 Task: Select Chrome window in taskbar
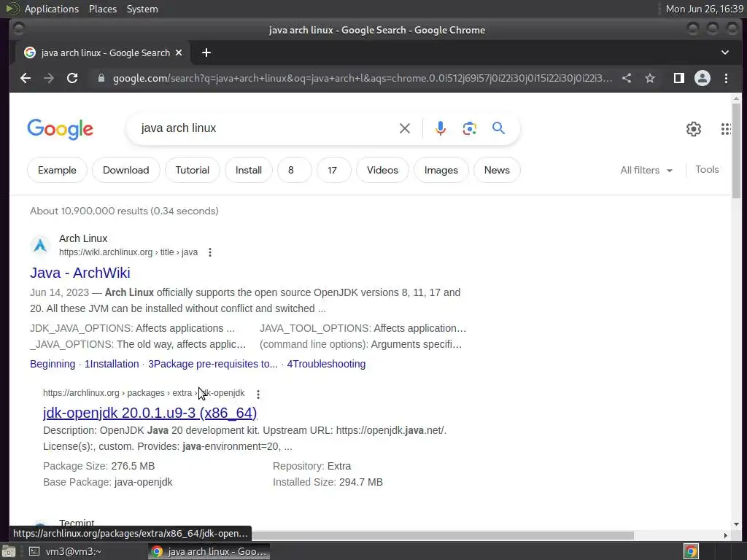209,551
